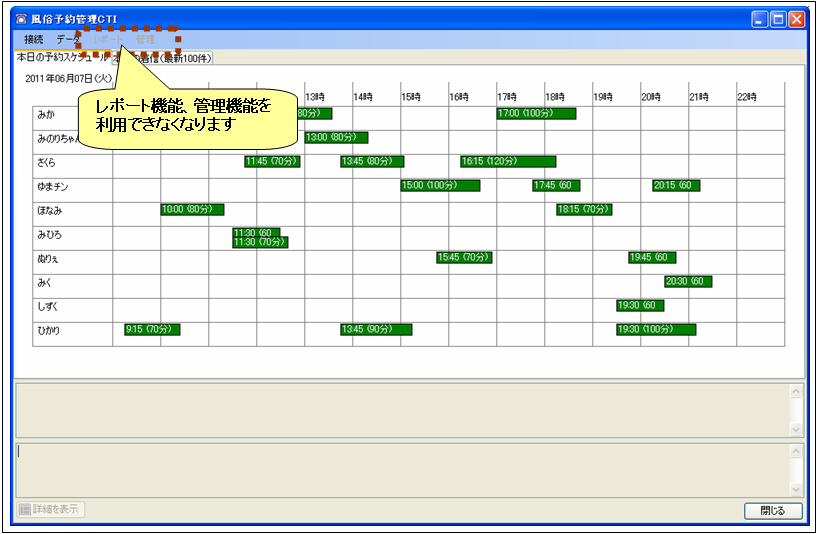Open the データ menu
The image size is (817, 534).
67,40
